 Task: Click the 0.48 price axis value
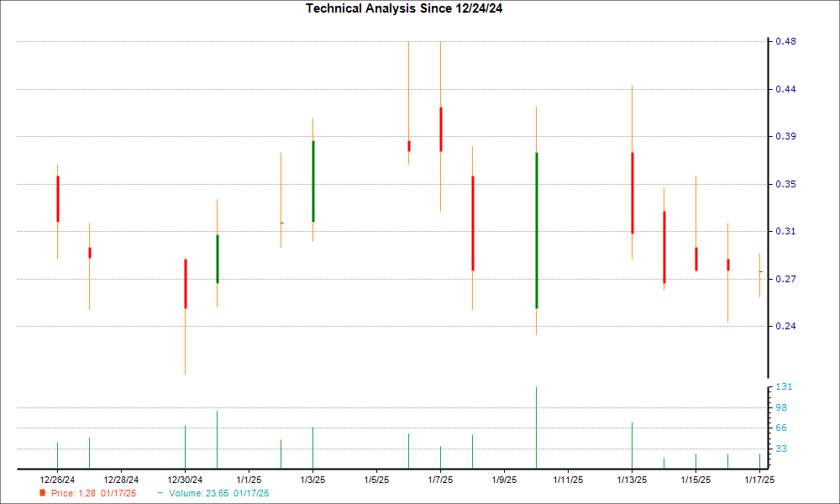coord(785,41)
